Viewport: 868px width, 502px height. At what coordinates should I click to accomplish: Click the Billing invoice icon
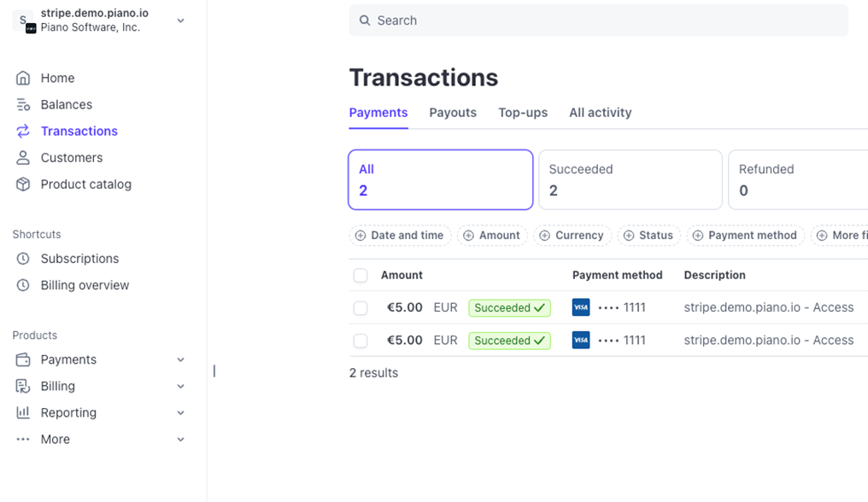(x=23, y=387)
